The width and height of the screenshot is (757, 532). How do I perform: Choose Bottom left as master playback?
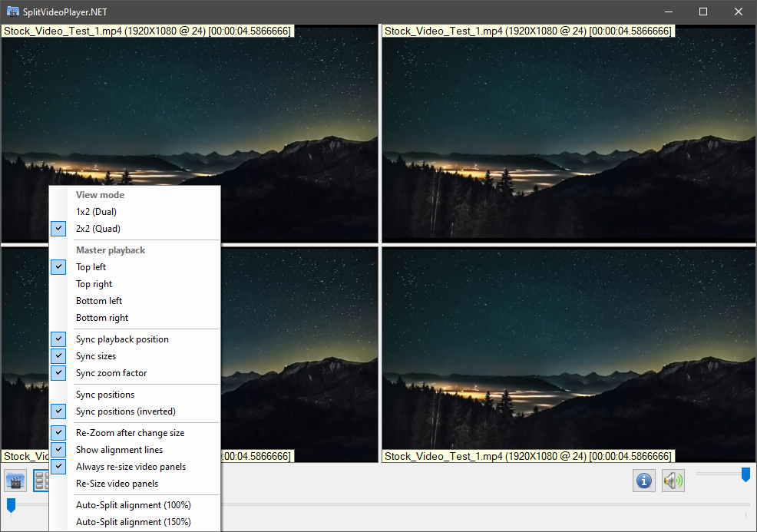[99, 301]
